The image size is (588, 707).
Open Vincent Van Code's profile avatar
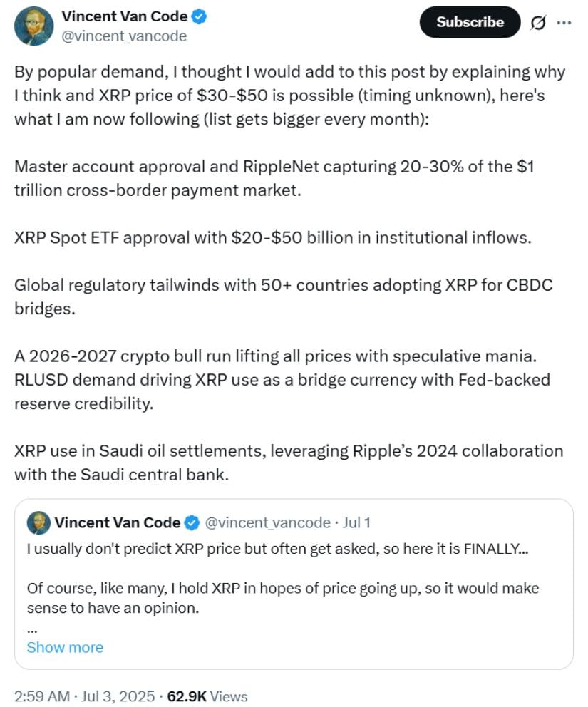coord(33,26)
